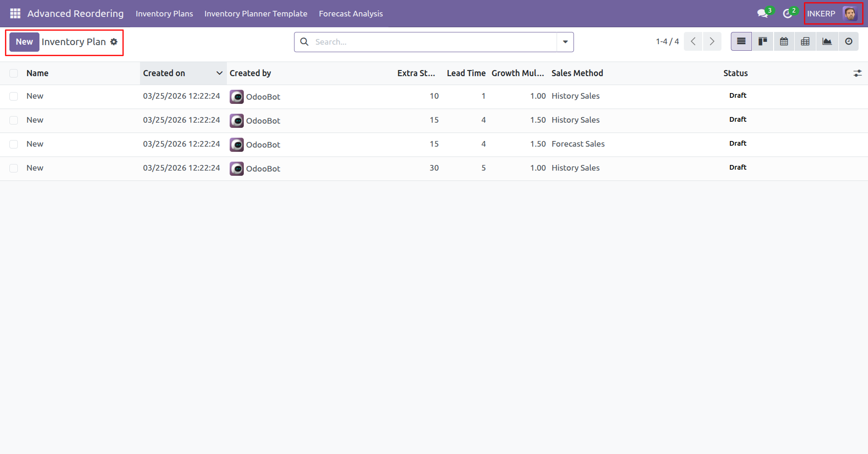Image resolution: width=868 pixels, height=454 pixels.
Task: Open the optional columns adjust button
Action: pos(858,73)
